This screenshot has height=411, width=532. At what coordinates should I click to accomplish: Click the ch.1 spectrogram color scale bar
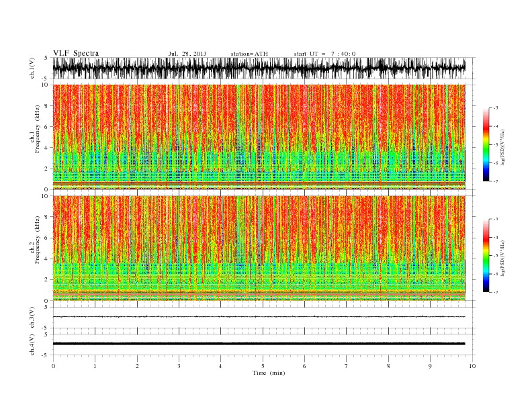[x=486, y=145]
